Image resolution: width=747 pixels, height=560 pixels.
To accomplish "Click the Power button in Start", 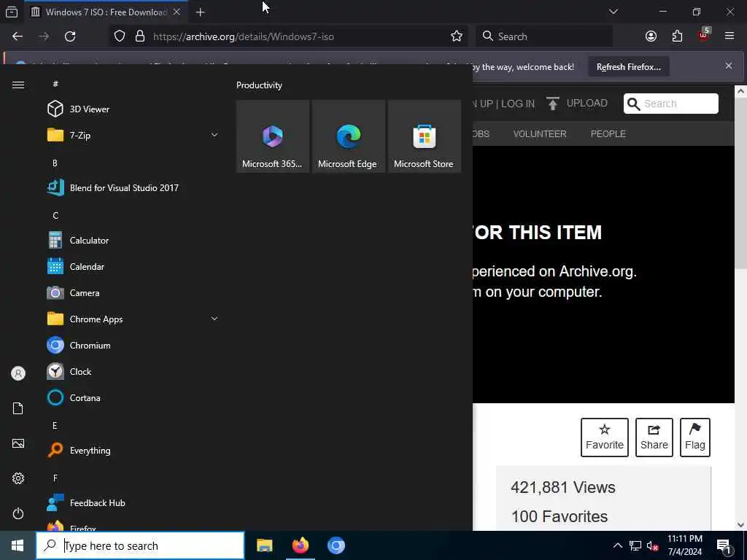I will click(x=18, y=513).
